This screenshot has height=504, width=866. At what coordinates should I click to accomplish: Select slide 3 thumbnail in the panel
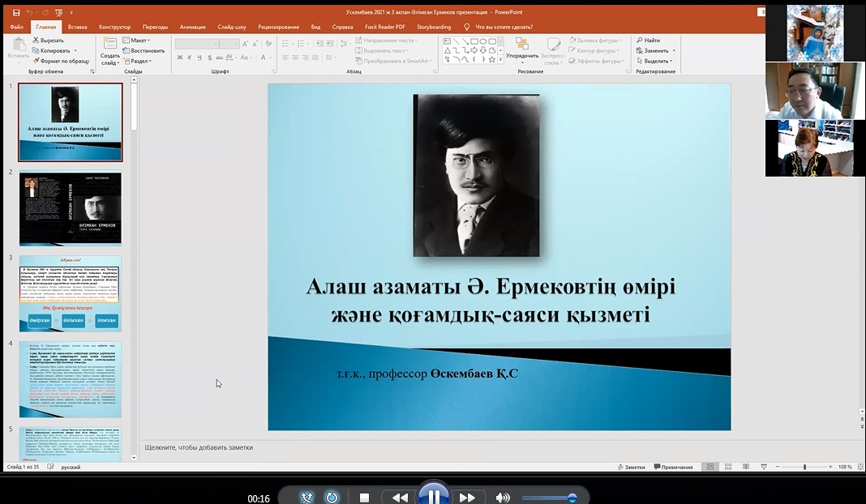coord(71,293)
